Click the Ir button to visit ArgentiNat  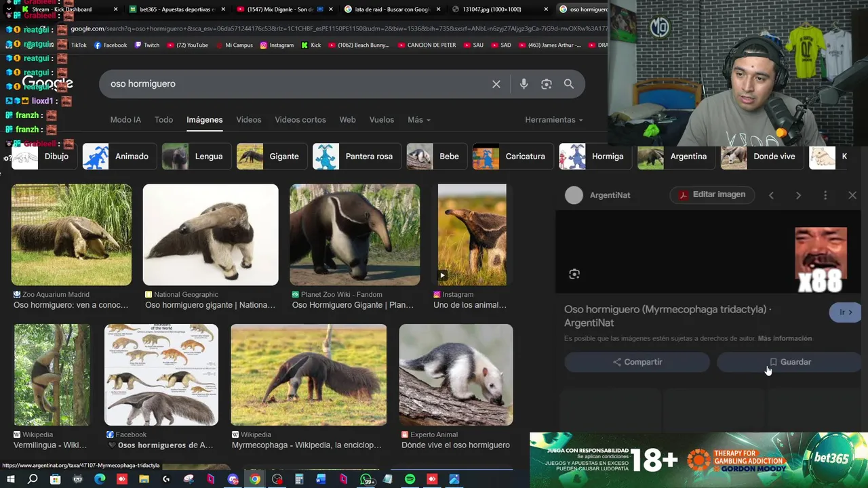845,312
